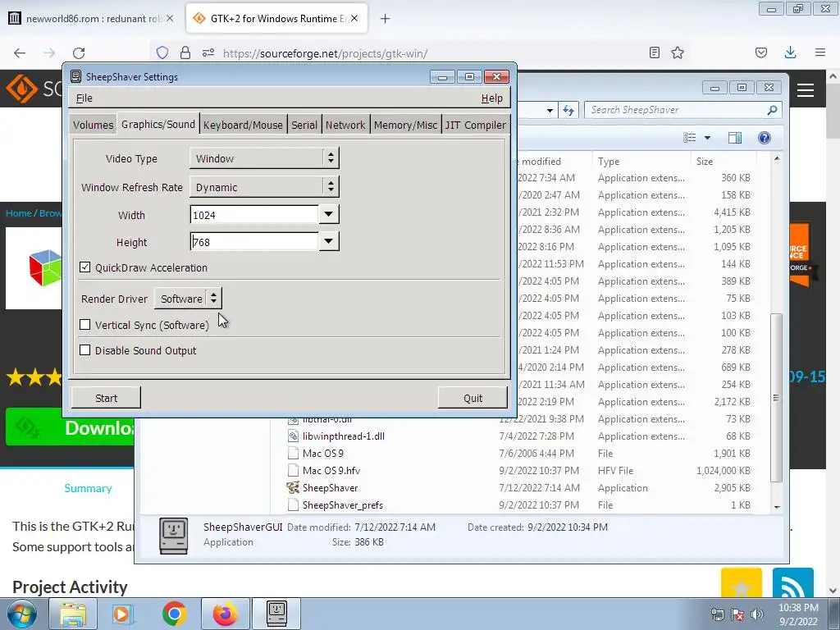The height and width of the screenshot is (630, 840).
Task: Open the Render Driver dropdown
Action: pyautogui.click(x=188, y=299)
